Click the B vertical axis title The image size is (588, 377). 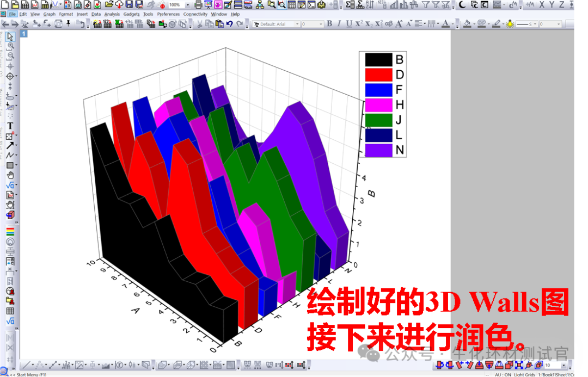click(x=371, y=193)
